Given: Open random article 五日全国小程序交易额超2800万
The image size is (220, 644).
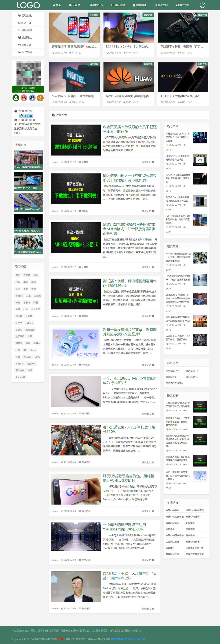Looking at the screenshot, I should point(178,319).
